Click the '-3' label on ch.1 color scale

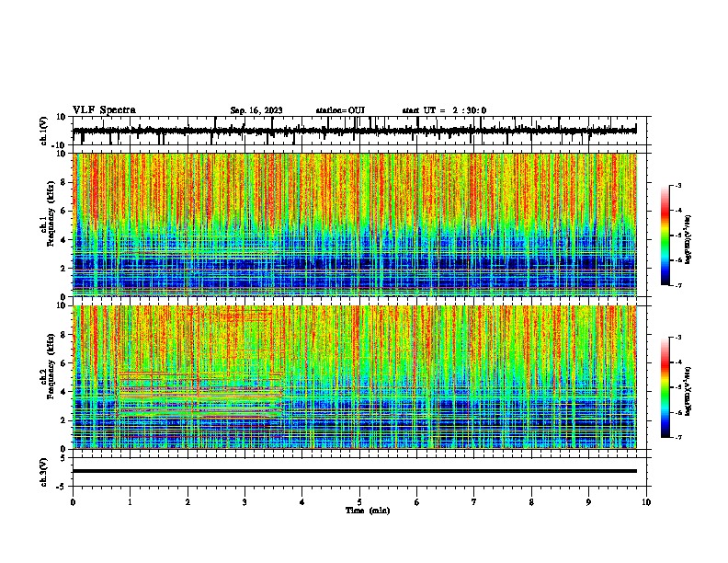pos(678,185)
